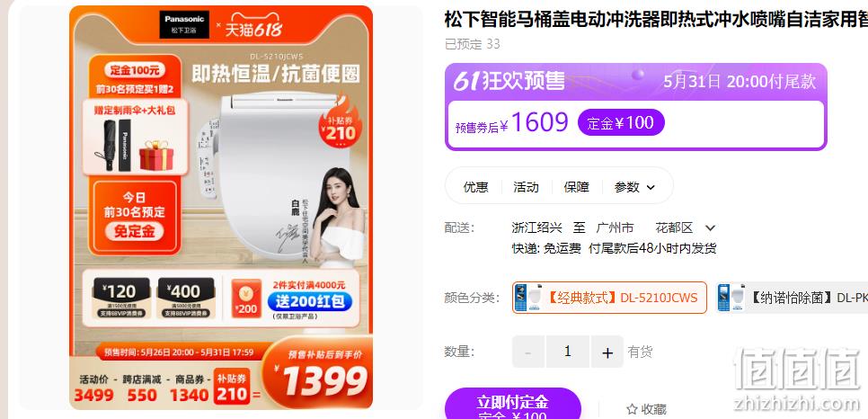868x419 pixels.
Task: Switch to the 保障 tab
Action: [576, 187]
